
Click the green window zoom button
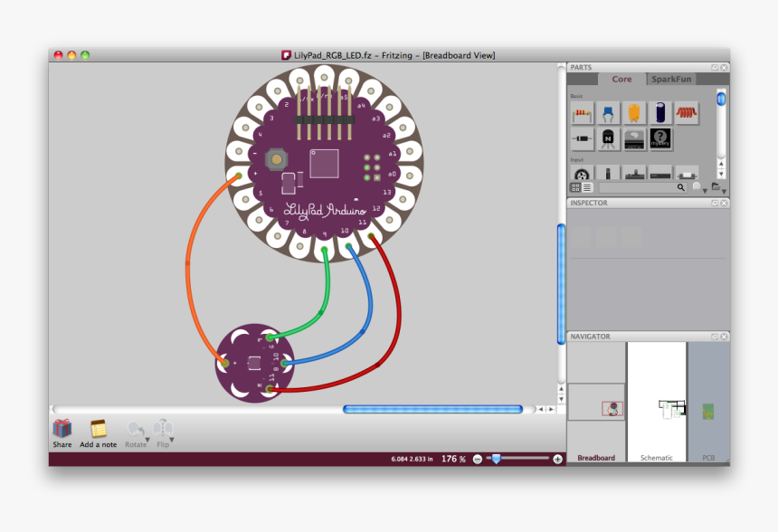pyautogui.click(x=85, y=55)
